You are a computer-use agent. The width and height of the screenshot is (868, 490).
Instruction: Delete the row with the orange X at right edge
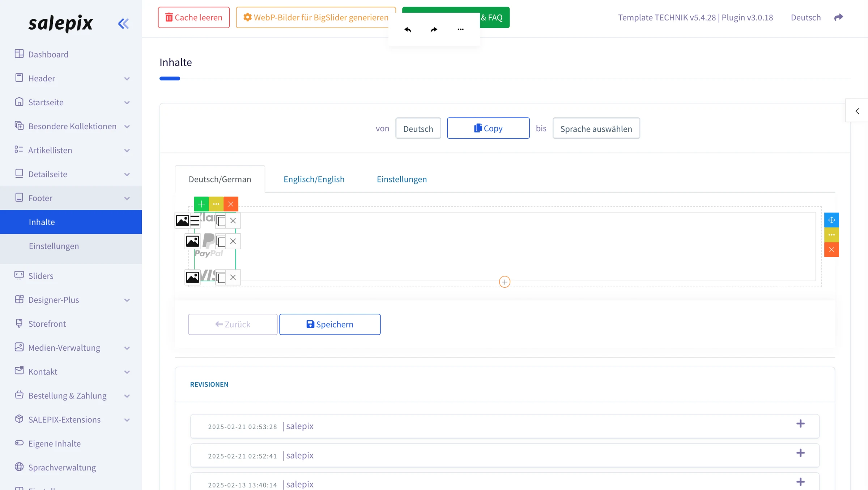pyautogui.click(x=831, y=250)
